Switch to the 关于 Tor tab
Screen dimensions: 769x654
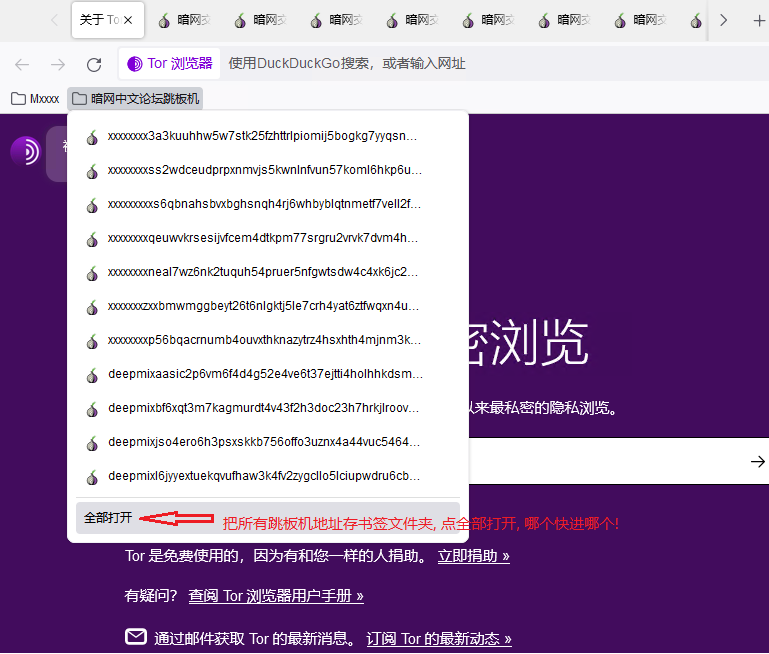tap(108, 20)
